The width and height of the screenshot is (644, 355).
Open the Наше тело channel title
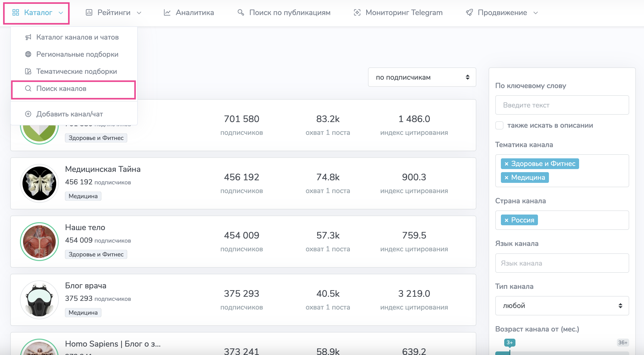(85, 227)
